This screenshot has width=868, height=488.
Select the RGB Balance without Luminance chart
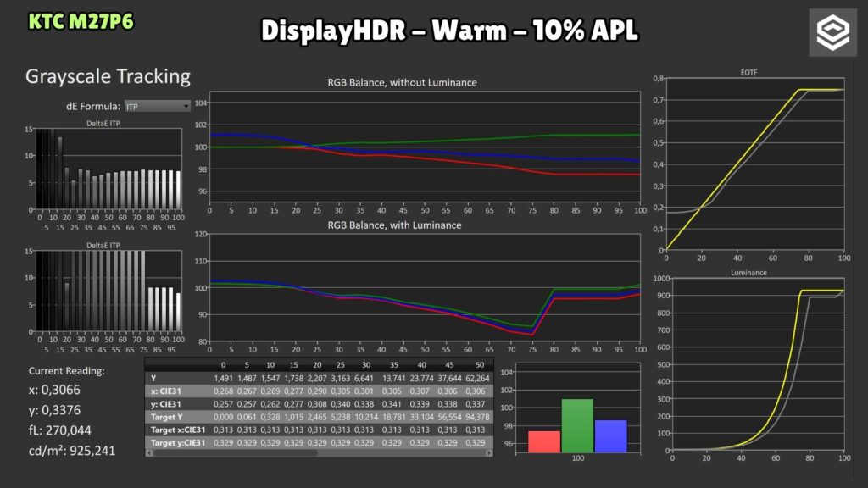click(425, 147)
